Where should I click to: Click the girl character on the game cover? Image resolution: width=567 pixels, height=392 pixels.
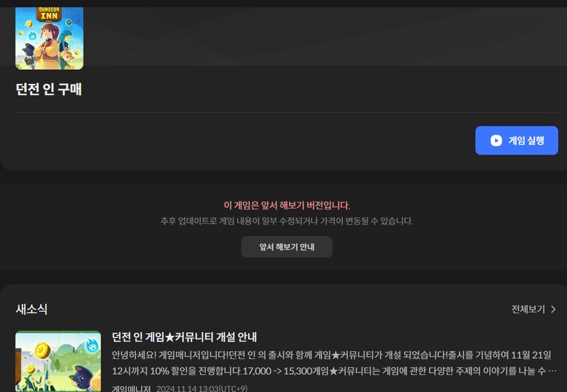tap(51, 43)
